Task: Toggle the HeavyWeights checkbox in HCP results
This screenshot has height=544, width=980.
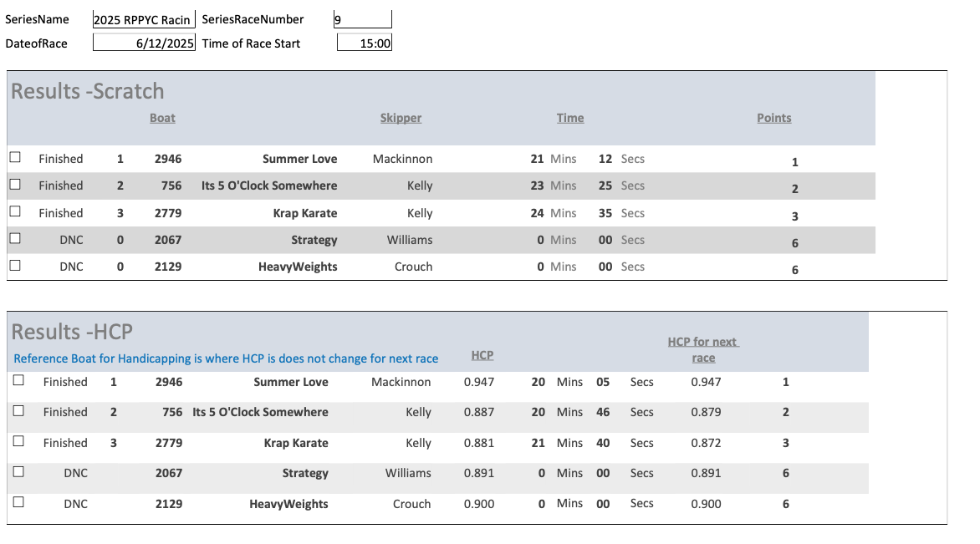Action: 18,502
